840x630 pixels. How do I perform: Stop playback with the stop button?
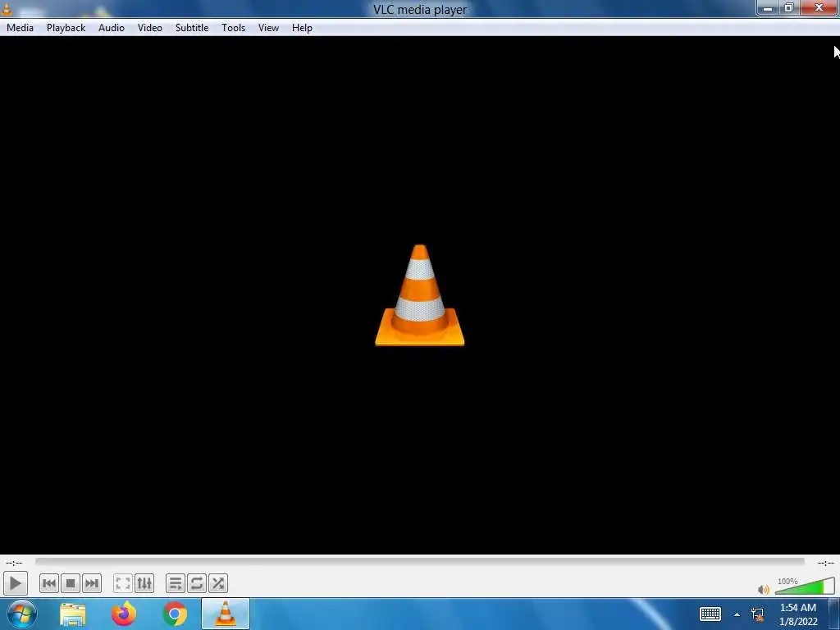[71, 583]
